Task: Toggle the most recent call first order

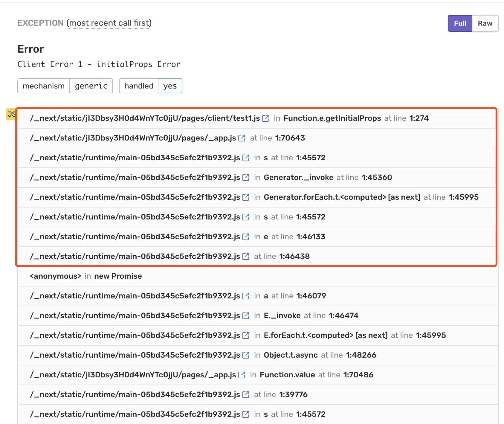Action: (109, 23)
